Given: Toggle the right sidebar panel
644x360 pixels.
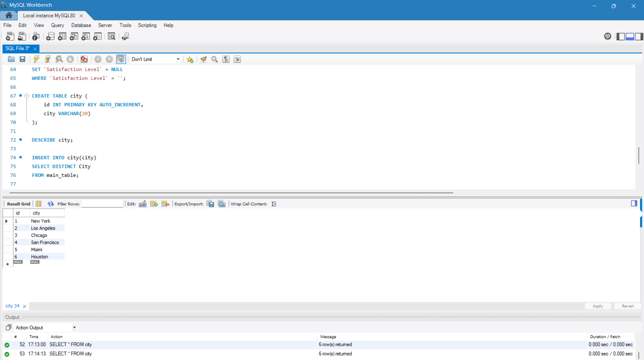Looking at the screenshot, I should coord(639,36).
